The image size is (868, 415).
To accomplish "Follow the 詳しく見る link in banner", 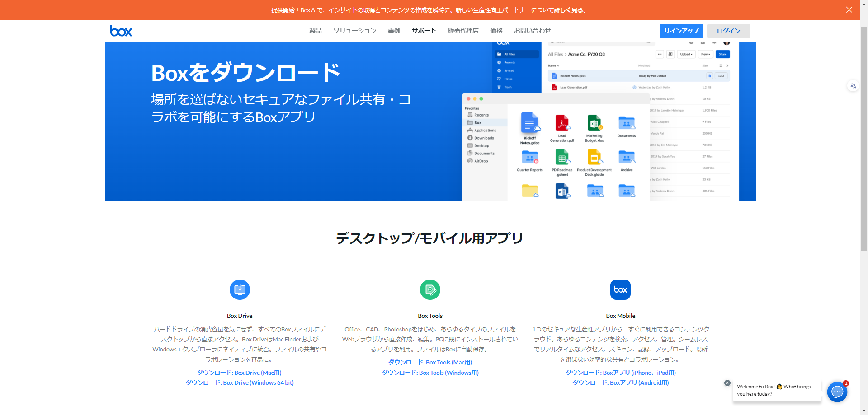I will pyautogui.click(x=569, y=10).
